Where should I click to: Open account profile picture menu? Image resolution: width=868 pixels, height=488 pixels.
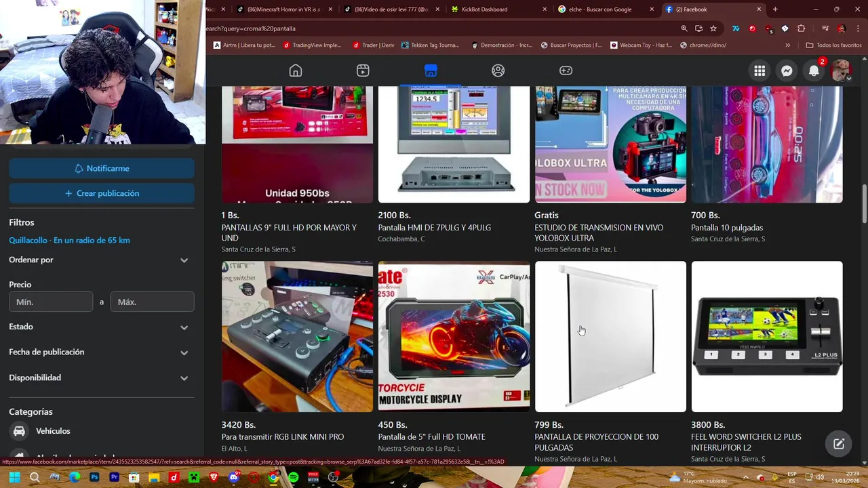841,70
